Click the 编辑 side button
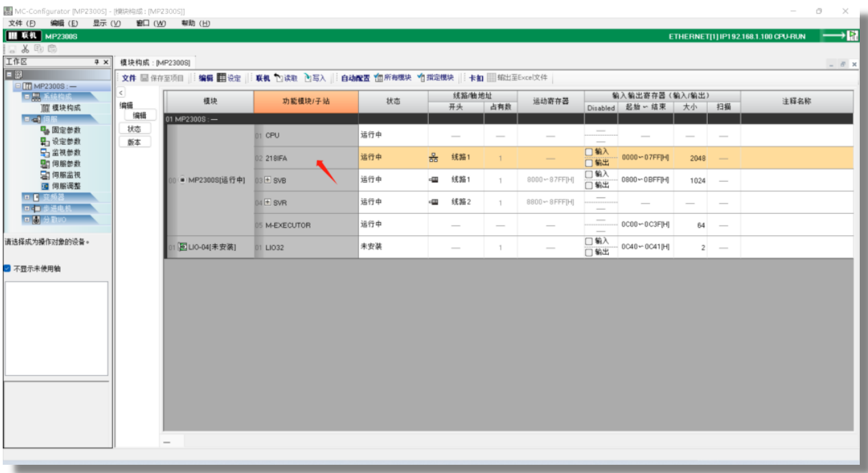This screenshot has height=473, width=868. pyautogui.click(x=139, y=115)
